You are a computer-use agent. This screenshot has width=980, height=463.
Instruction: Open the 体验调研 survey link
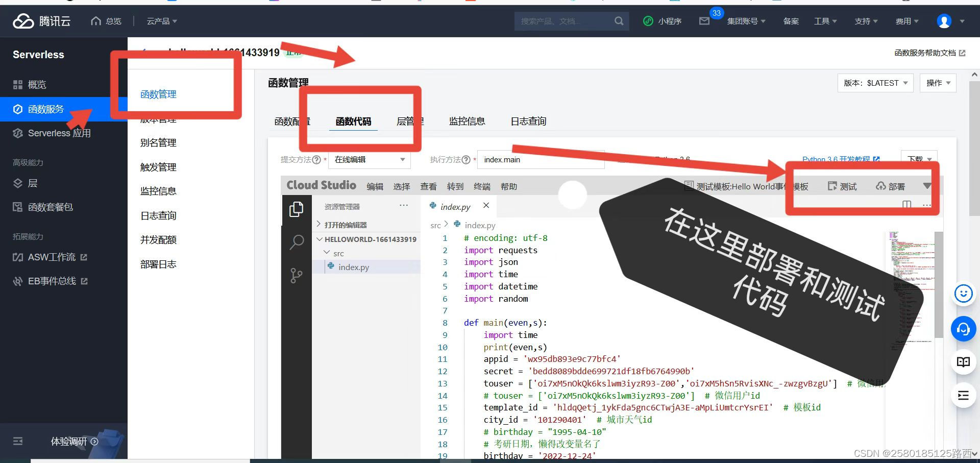point(75,442)
